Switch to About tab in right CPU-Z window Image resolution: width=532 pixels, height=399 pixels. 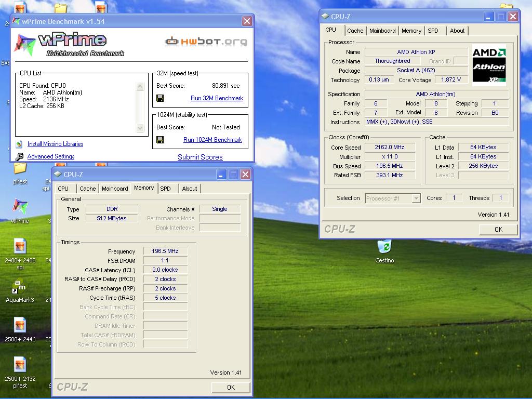(457, 31)
